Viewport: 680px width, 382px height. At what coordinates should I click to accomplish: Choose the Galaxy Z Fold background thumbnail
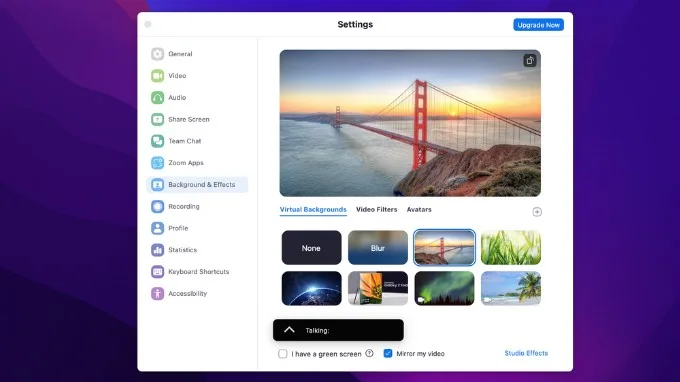tap(378, 288)
